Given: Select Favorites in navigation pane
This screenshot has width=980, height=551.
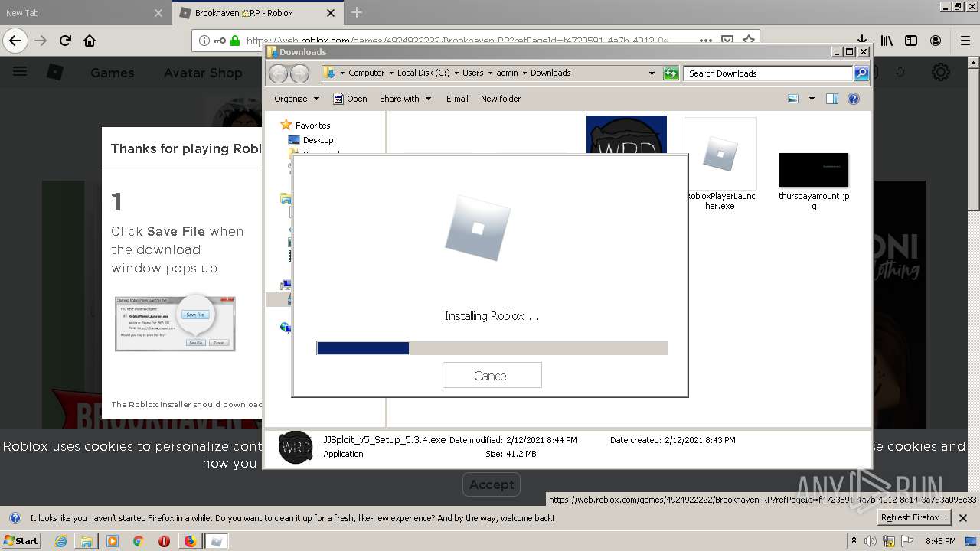Looking at the screenshot, I should [x=312, y=126].
